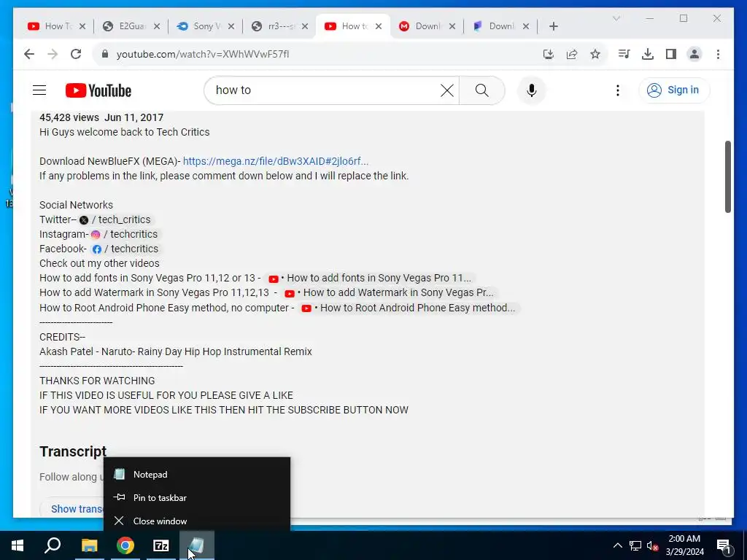Open 'How to Root Android Phone' video link
The width and height of the screenshot is (747, 560).
click(x=409, y=308)
